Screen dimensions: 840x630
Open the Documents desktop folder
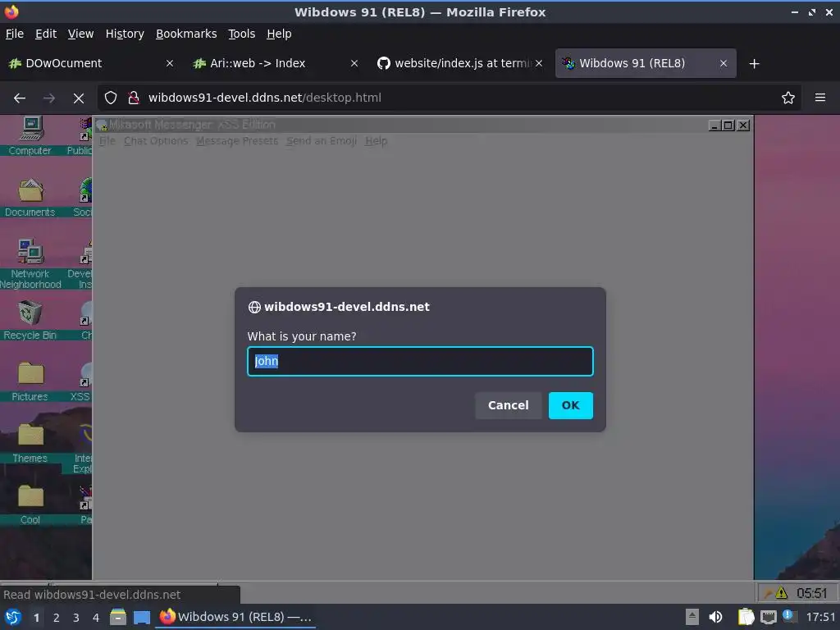[x=30, y=197]
